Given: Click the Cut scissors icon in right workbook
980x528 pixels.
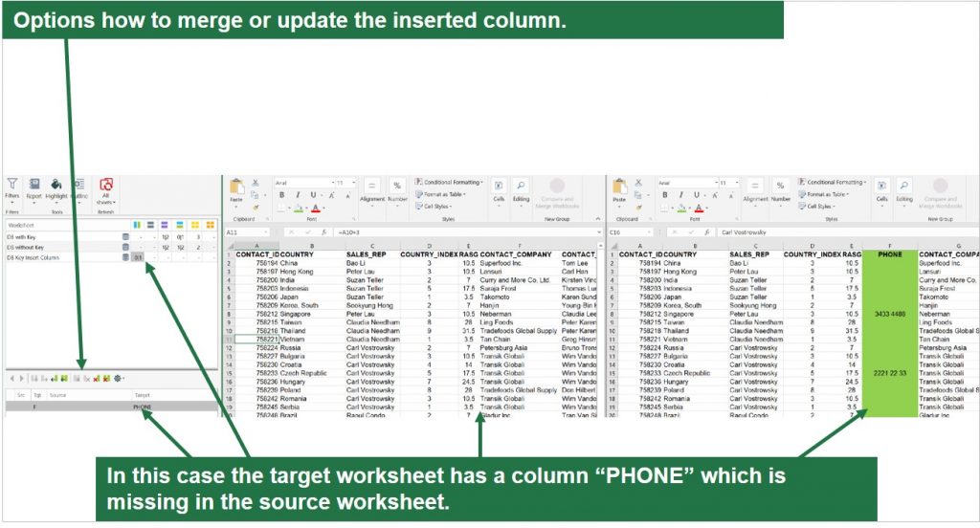Looking at the screenshot, I should [x=639, y=182].
